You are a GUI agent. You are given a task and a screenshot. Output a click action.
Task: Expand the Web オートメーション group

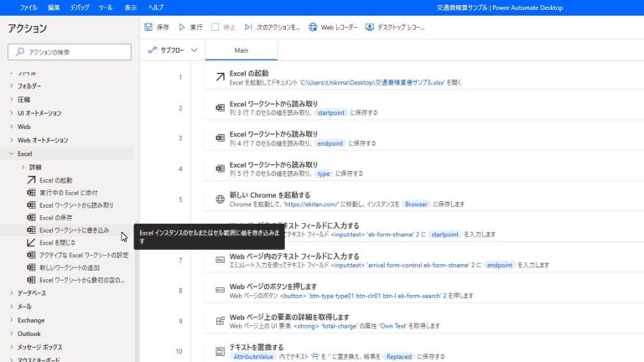pos(12,140)
